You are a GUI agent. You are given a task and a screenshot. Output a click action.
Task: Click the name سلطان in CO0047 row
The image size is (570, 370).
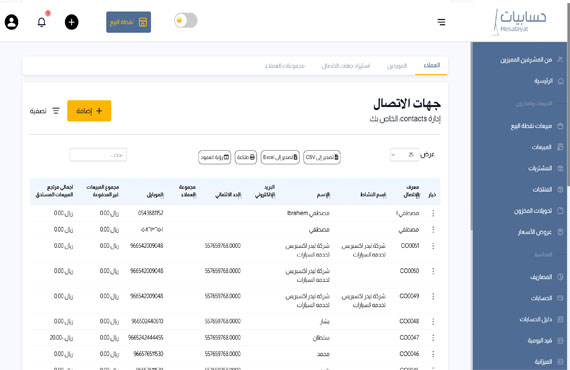[x=321, y=338]
